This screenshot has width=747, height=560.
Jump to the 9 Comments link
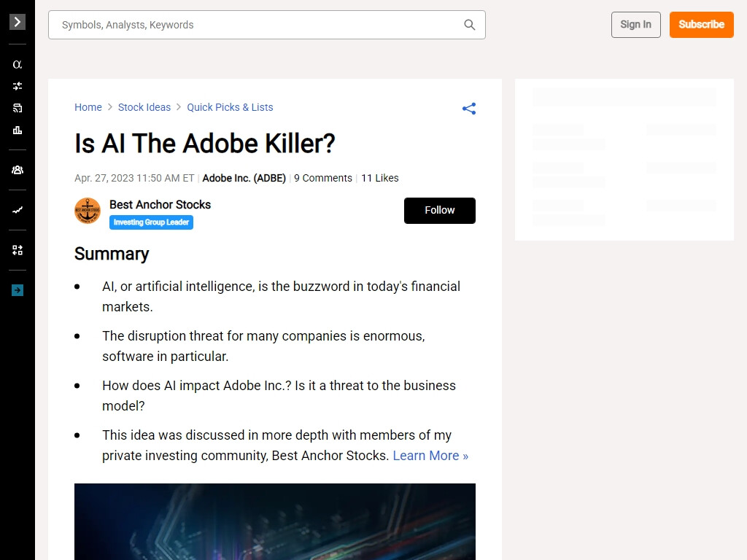click(x=323, y=178)
